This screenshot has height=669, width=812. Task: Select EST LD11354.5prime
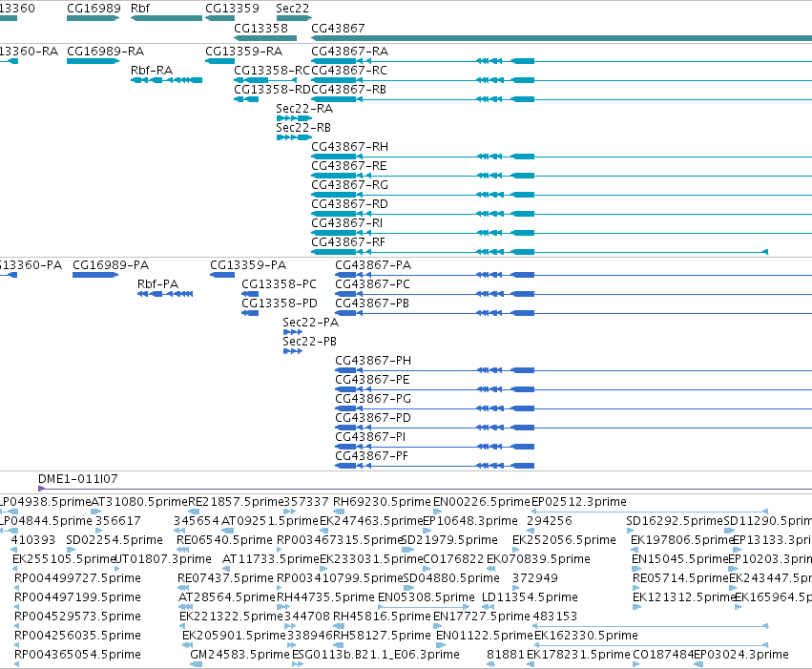[x=530, y=597]
